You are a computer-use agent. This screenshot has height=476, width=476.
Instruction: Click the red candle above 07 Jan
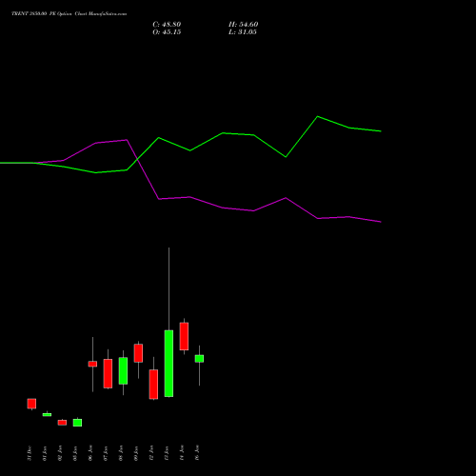tap(108, 373)
